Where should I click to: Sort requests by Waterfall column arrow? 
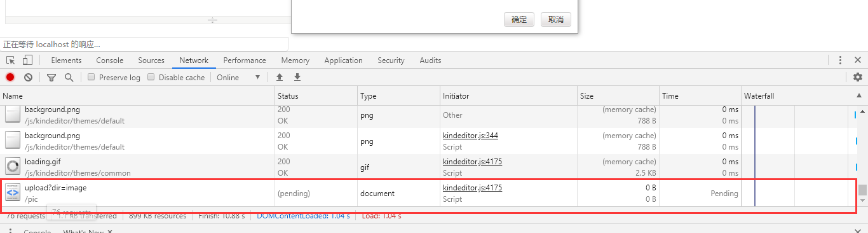point(858,95)
